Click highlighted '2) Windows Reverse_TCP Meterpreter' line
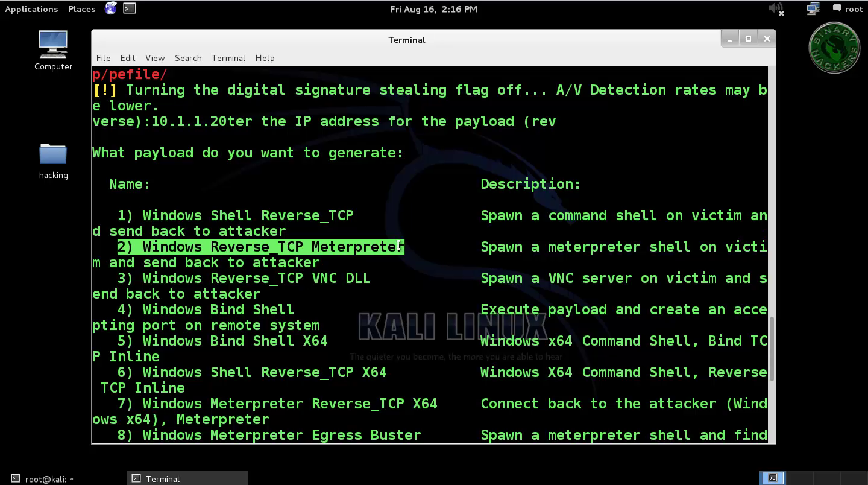The height and width of the screenshot is (485, 868). 260,247
